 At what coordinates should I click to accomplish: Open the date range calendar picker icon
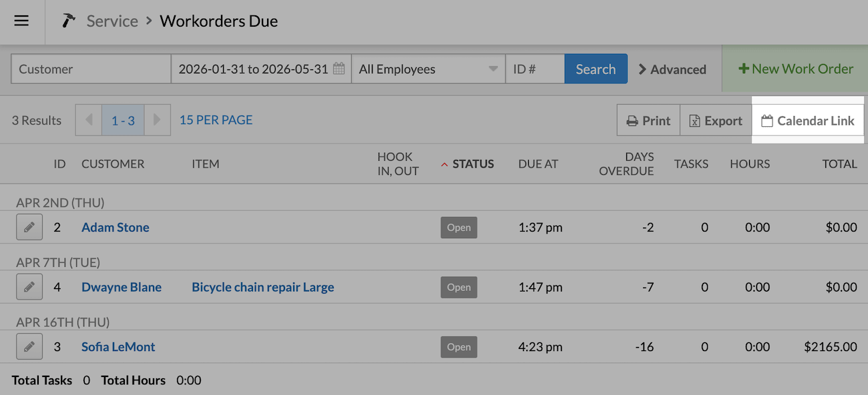(339, 68)
